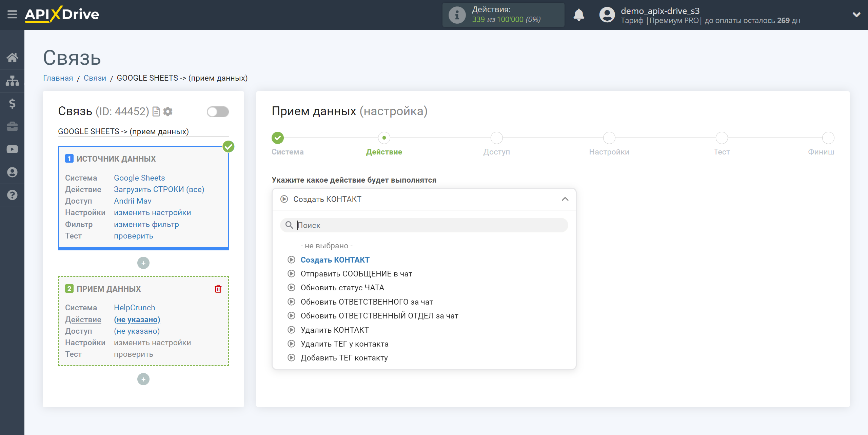Go to the Система step
Image resolution: width=868 pixels, height=435 pixels.
(278, 138)
